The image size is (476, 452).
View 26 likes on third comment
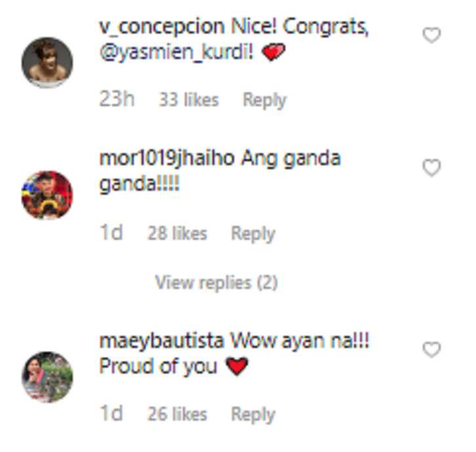click(x=177, y=414)
